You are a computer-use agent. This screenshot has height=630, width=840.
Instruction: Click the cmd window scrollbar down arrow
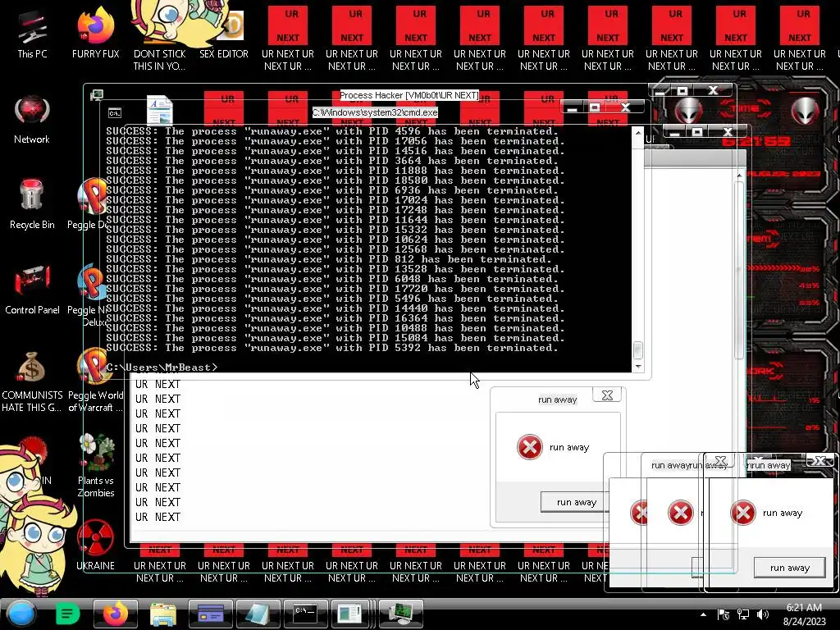click(638, 367)
